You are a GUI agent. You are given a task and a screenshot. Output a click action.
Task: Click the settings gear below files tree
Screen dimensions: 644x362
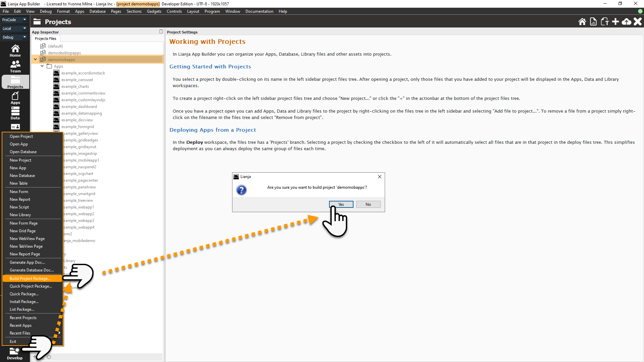pos(49,357)
